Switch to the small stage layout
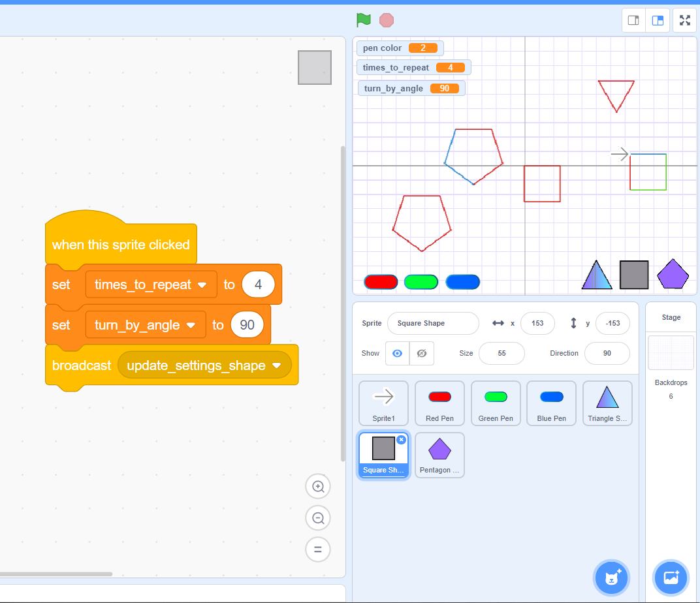 pyautogui.click(x=633, y=20)
